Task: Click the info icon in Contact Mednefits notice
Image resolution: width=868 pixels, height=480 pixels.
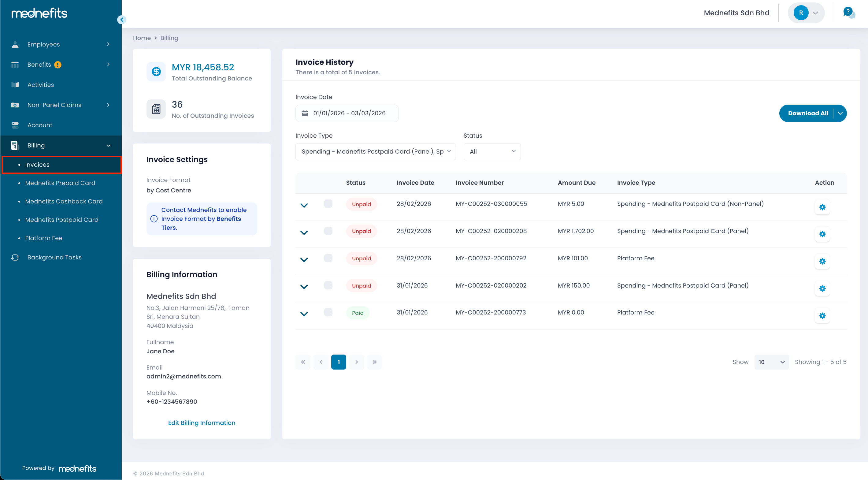Action: point(154,219)
